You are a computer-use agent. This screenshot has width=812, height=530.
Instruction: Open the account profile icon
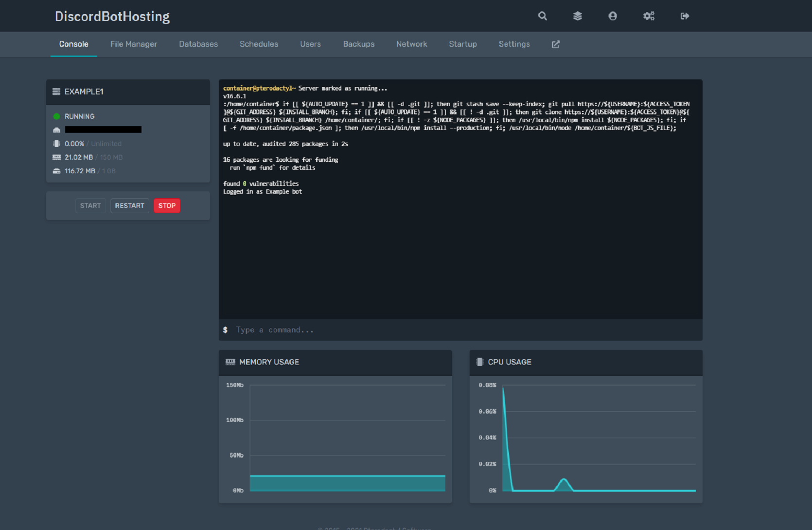[x=613, y=16]
